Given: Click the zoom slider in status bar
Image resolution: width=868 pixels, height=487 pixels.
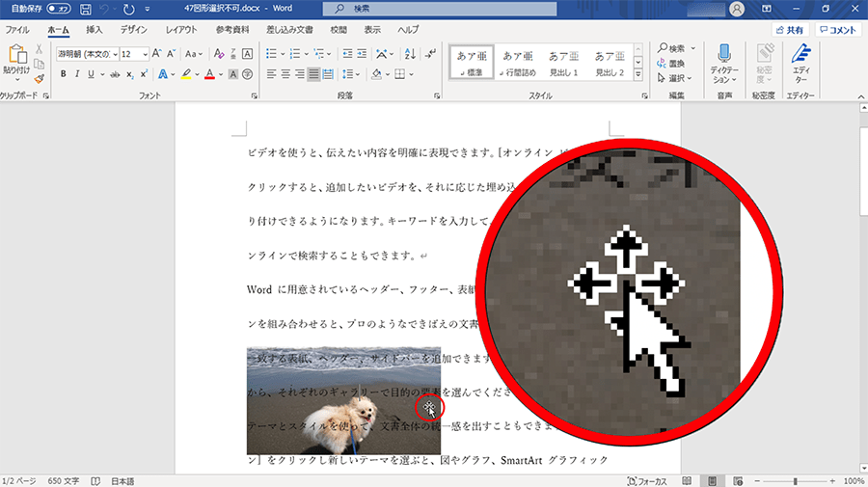Looking at the screenshot, I should (794, 480).
